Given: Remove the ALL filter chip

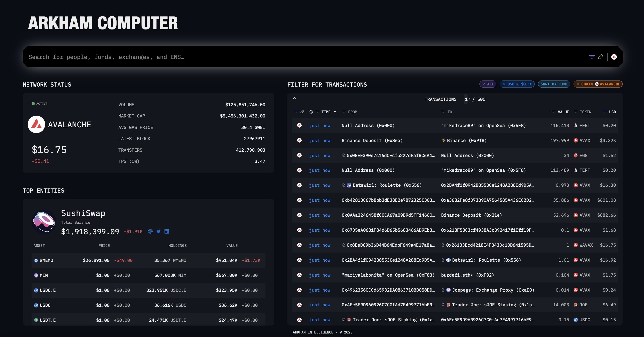Looking at the screenshot, I should click(483, 84).
